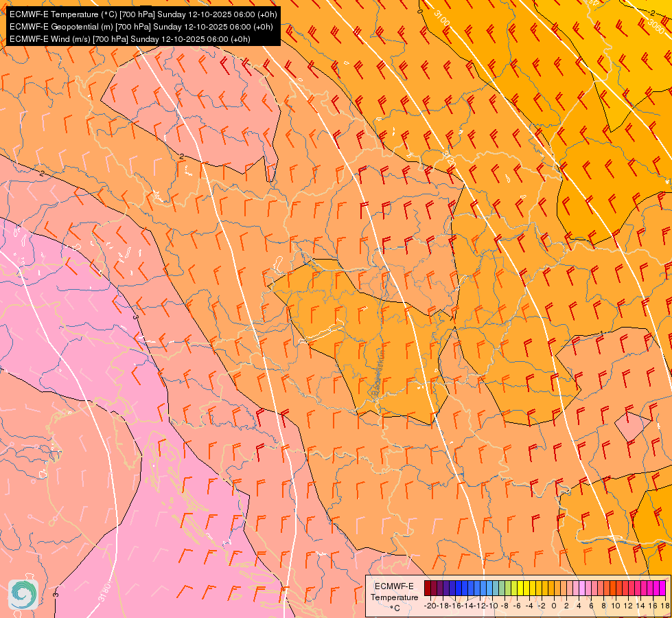Pick the dark red leftmost legend swatch
The image size is (672, 618).
coord(427,588)
